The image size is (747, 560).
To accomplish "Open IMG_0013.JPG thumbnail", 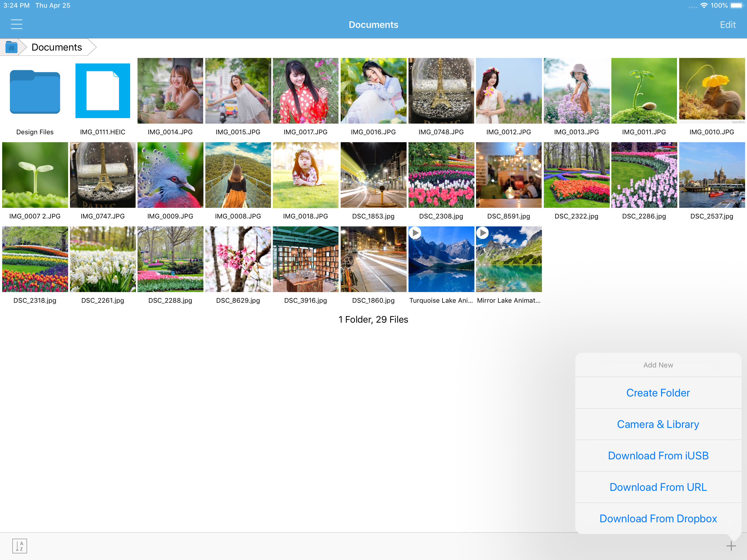I will pos(576,91).
